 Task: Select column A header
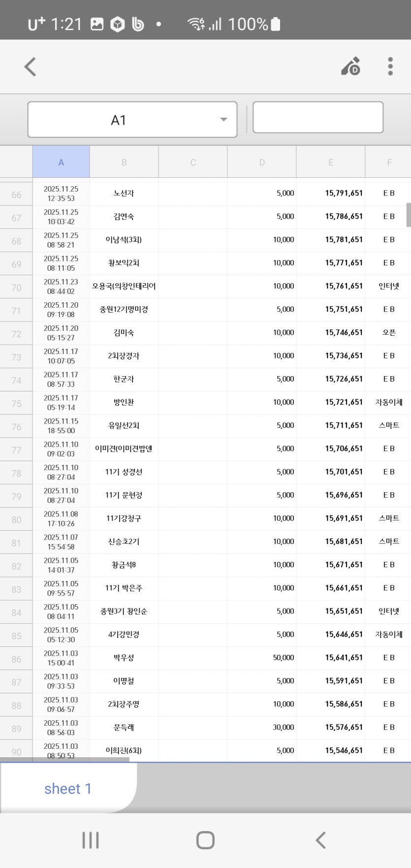(x=61, y=162)
